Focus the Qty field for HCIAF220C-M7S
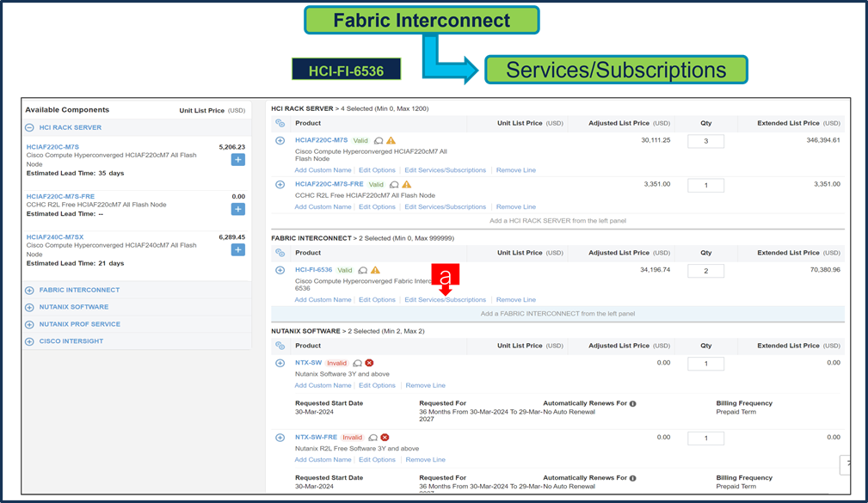 (x=705, y=141)
